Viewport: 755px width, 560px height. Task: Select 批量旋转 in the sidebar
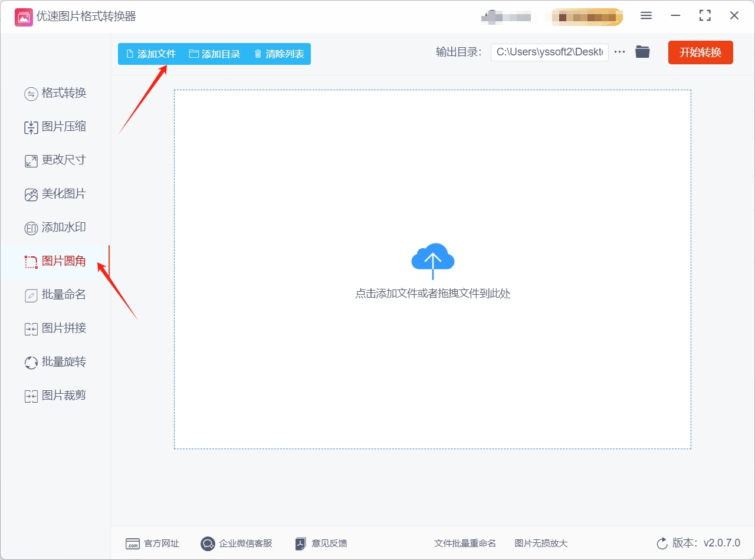(x=55, y=362)
